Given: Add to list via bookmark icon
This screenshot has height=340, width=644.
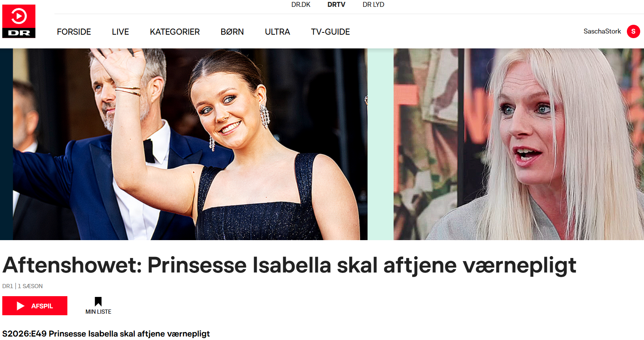Looking at the screenshot, I should click(98, 302).
